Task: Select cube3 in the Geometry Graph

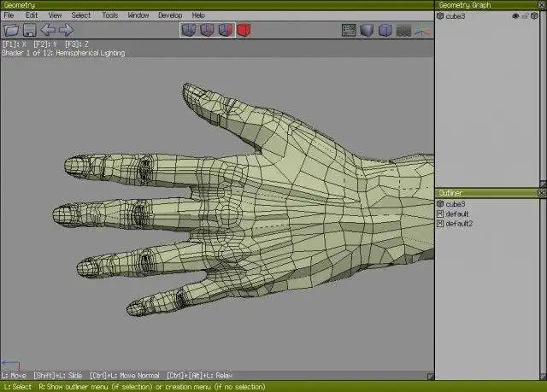Action: [456, 15]
